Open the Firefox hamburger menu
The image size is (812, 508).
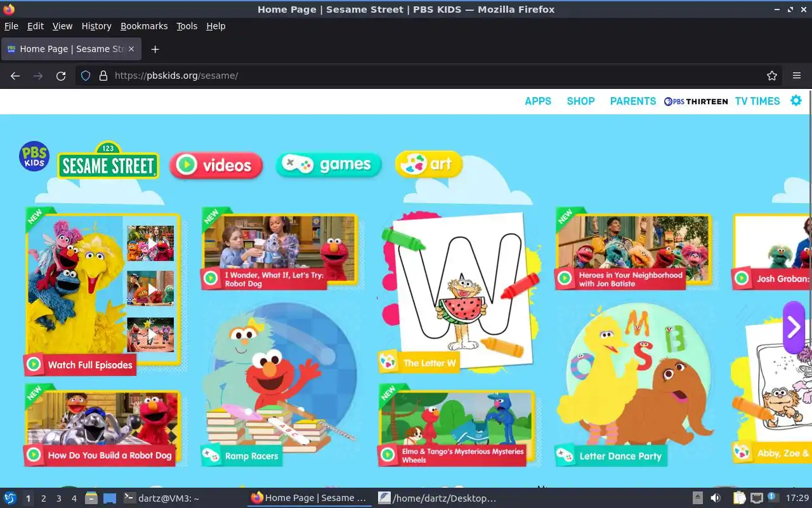797,76
